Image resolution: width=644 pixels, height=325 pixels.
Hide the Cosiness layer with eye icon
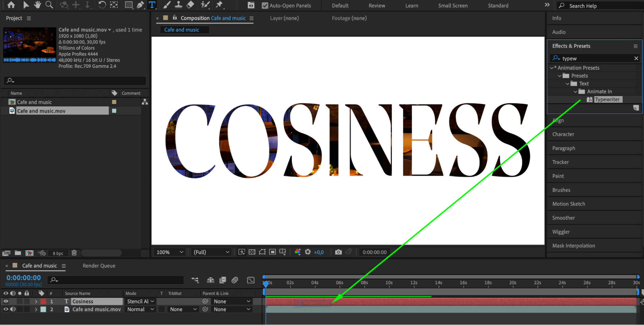(x=6, y=301)
